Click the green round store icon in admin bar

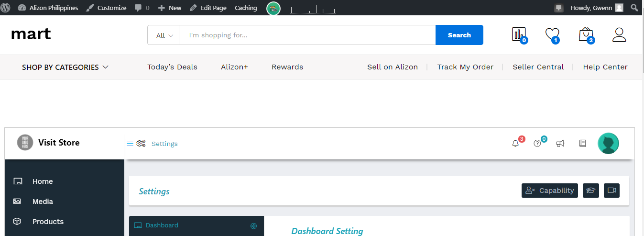point(273,8)
